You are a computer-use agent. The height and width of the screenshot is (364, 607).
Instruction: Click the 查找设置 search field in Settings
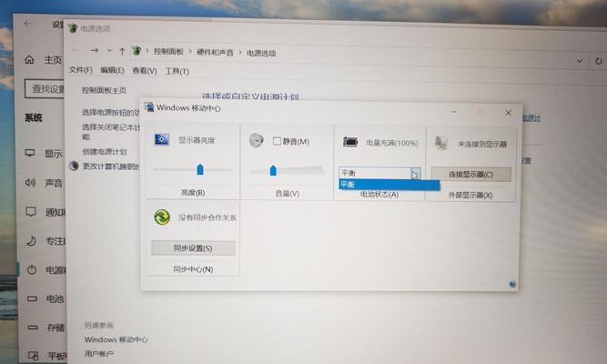[x=45, y=89]
